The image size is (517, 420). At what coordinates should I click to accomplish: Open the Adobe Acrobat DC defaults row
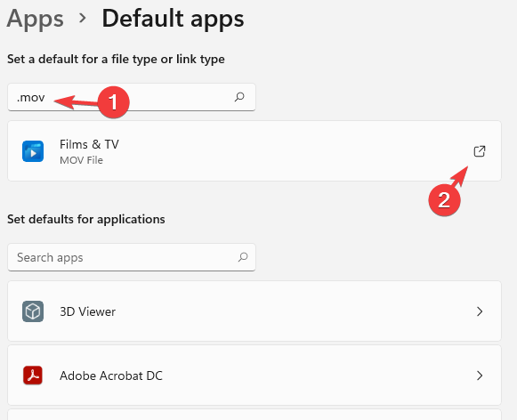tap(254, 376)
